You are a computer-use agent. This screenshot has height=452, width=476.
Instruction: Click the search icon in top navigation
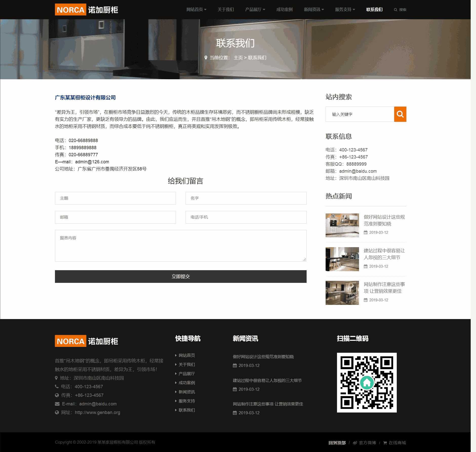coord(395,10)
